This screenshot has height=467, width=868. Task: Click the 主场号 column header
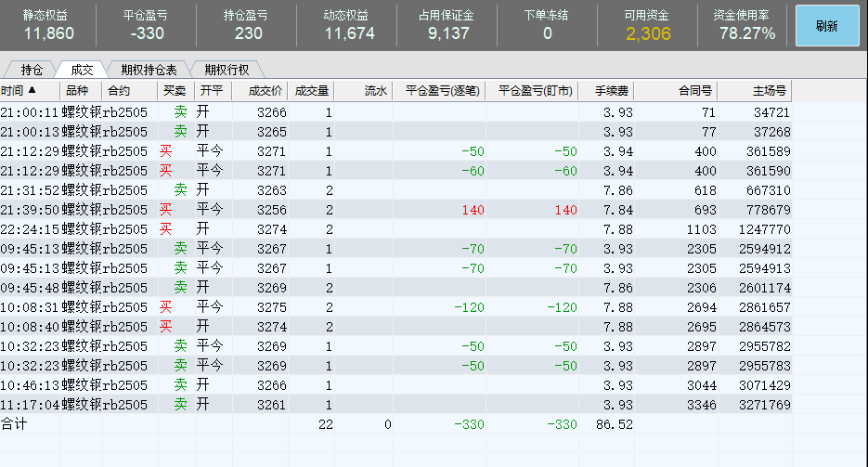click(x=755, y=91)
